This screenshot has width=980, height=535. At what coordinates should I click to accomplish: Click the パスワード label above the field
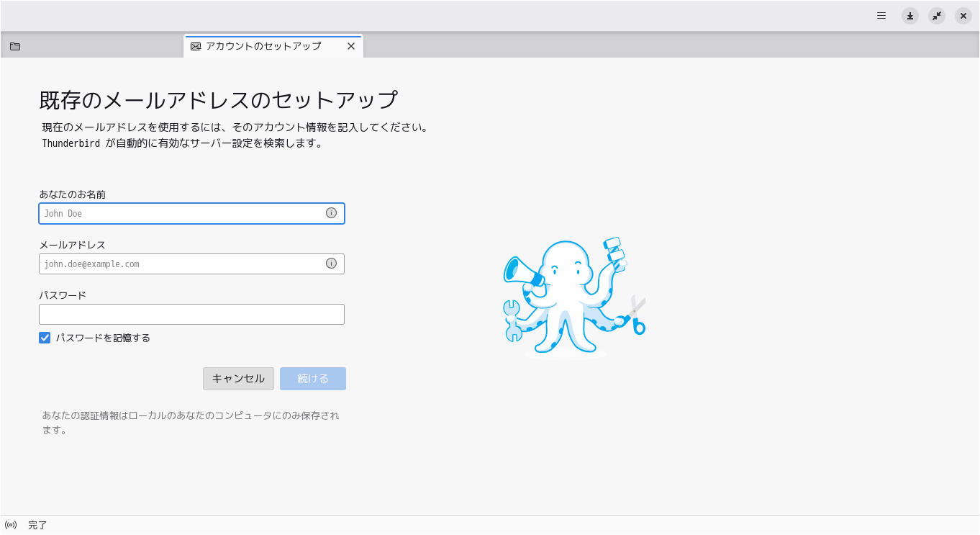tap(63, 295)
